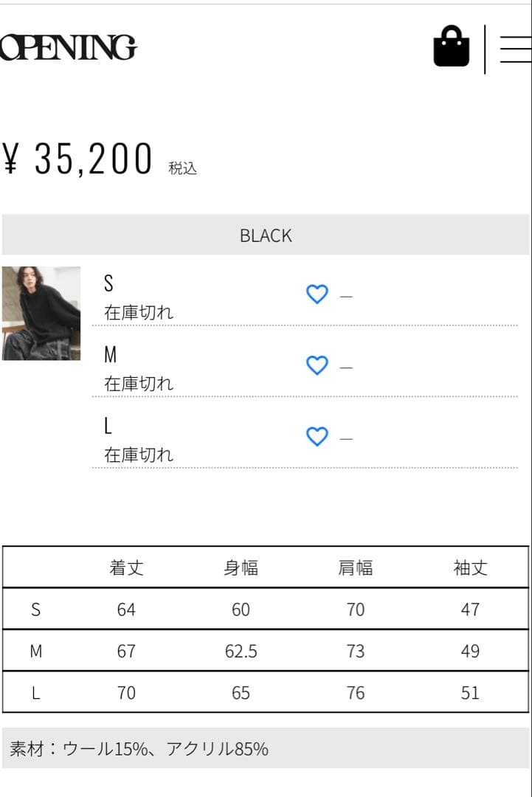The width and height of the screenshot is (532, 797).
Task: Click the 身幅 column header
Action: point(241,567)
